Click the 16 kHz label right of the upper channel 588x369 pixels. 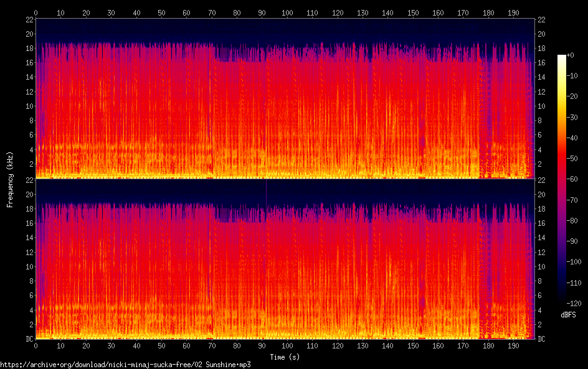pyautogui.click(x=542, y=63)
